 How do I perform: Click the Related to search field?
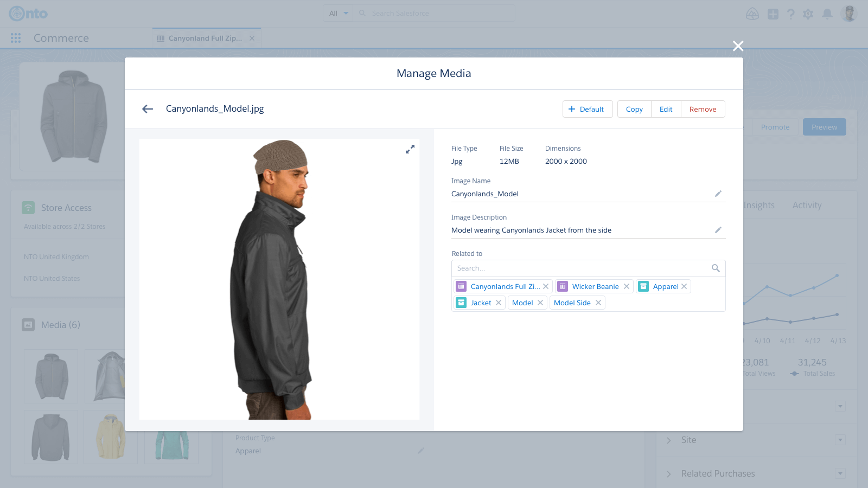(580, 268)
